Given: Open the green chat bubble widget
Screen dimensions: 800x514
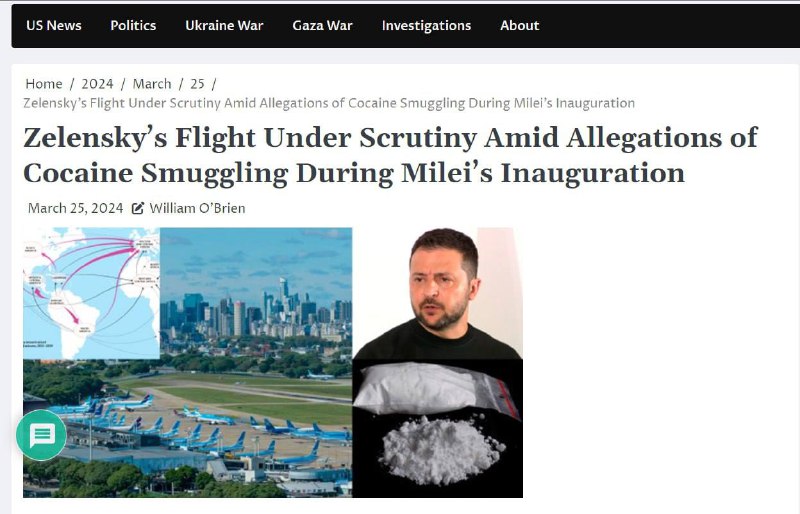Looking at the screenshot, I should click(41, 435).
